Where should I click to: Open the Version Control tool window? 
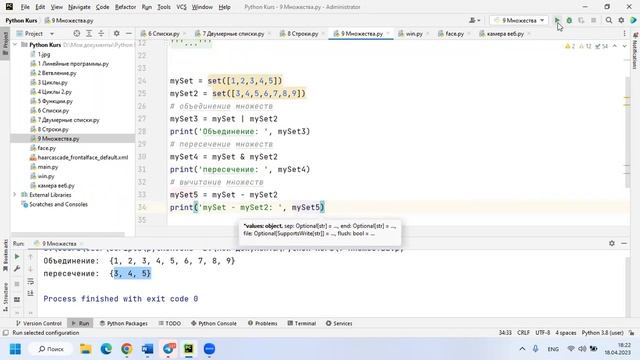pyautogui.click(x=39, y=323)
